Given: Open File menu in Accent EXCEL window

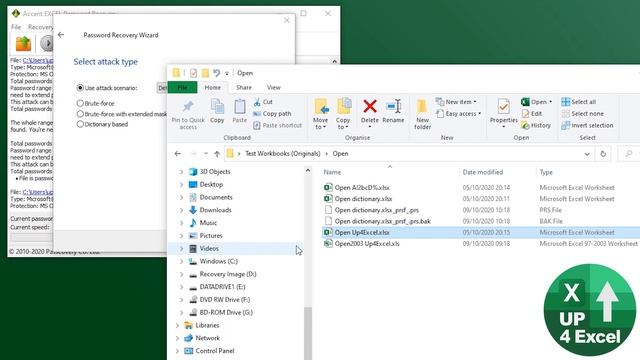Looking at the screenshot, I should 16,27.
